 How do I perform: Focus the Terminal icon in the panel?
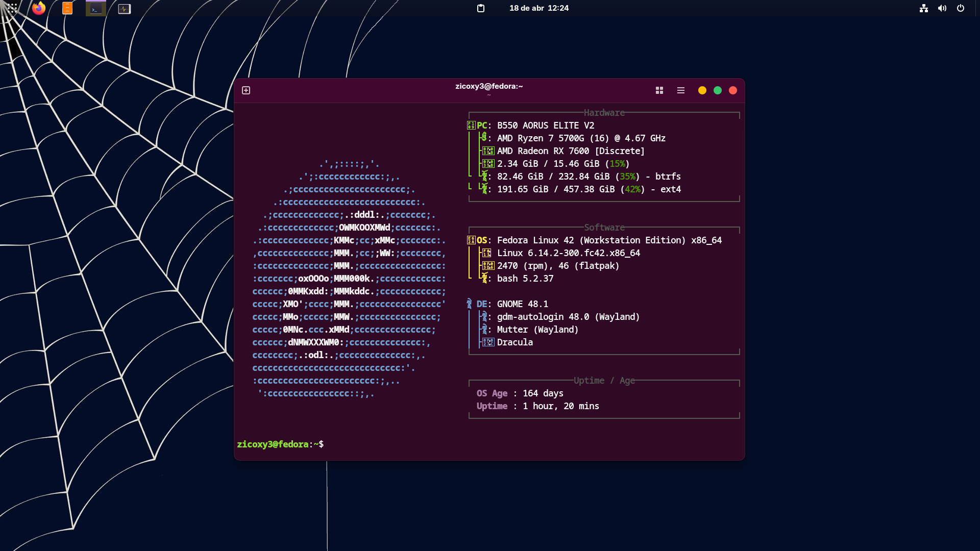[x=96, y=9]
